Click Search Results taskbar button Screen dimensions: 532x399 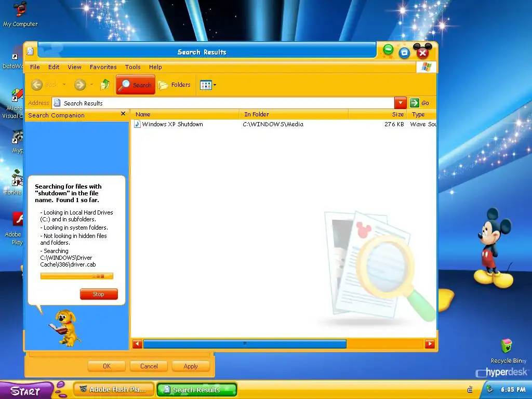(x=197, y=390)
